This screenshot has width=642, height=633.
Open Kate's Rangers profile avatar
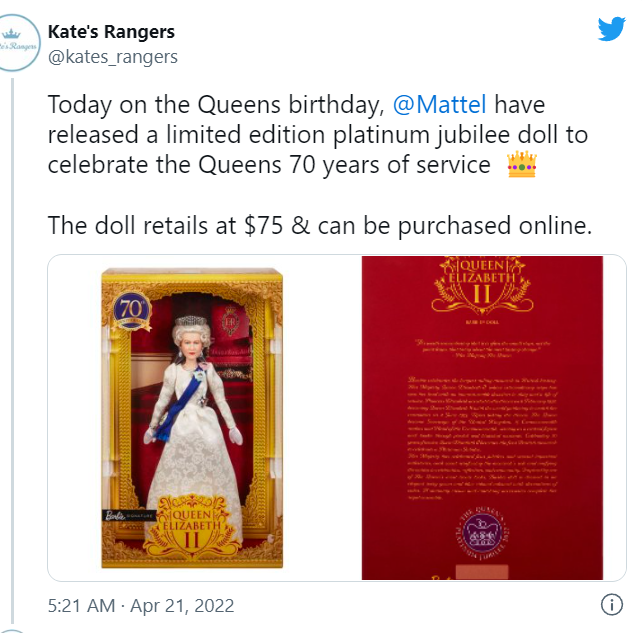pyautogui.click(x=16, y=43)
